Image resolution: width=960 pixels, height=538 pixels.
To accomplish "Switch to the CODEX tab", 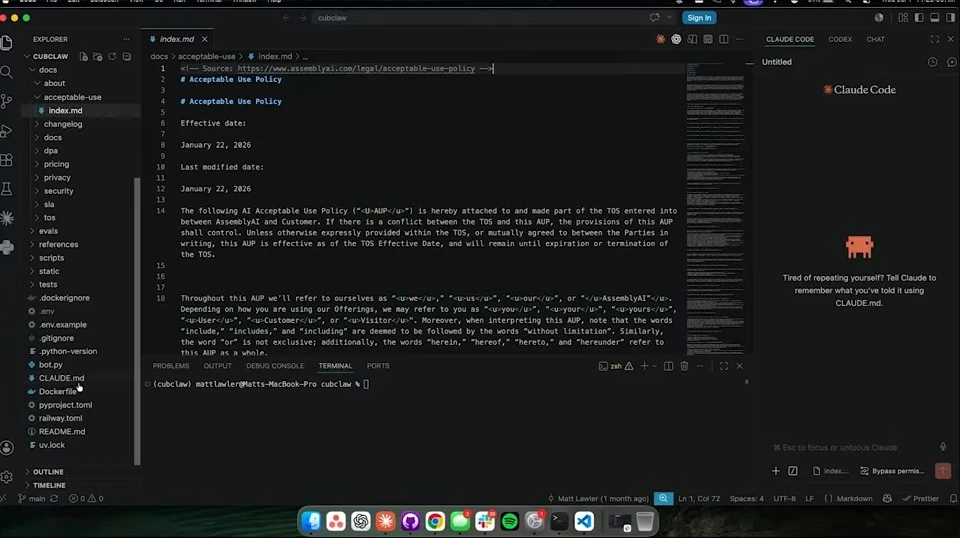I will click(x=840, y=39).
